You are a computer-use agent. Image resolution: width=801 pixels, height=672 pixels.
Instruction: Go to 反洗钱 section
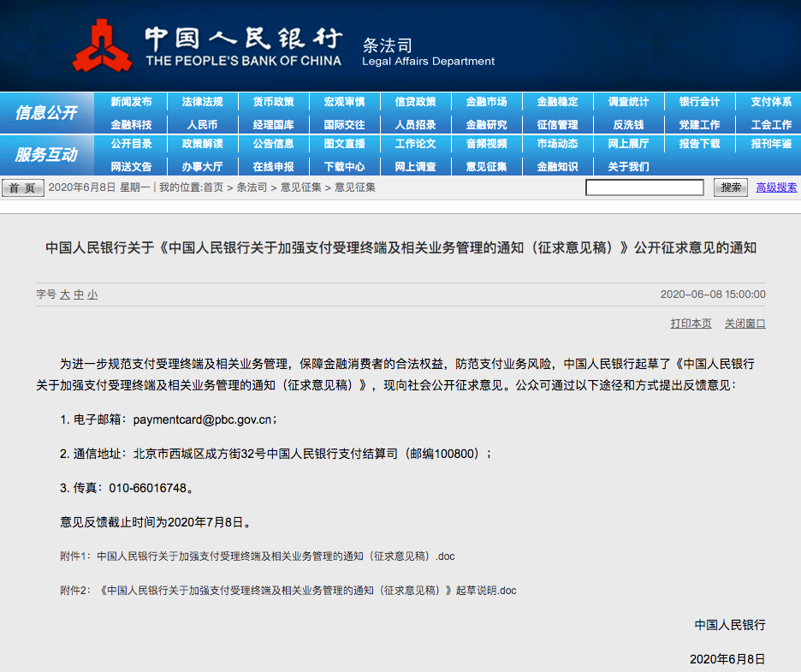click(x=628, y=125)
